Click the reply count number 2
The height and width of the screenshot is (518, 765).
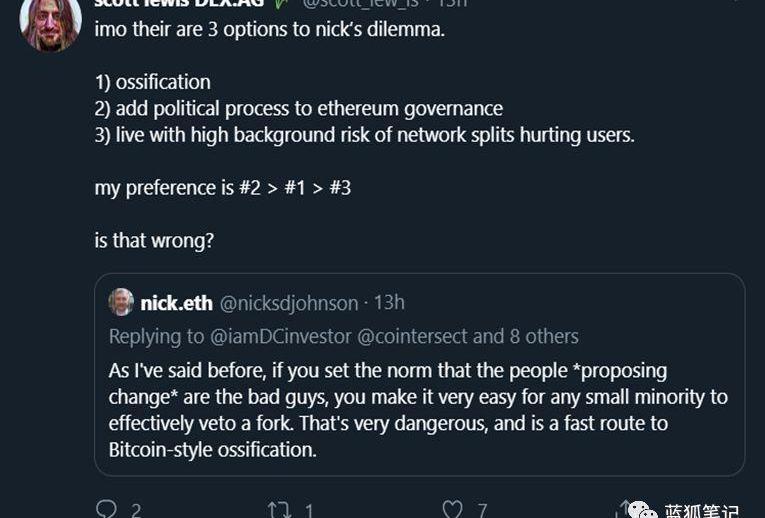[x=136, y=511]
